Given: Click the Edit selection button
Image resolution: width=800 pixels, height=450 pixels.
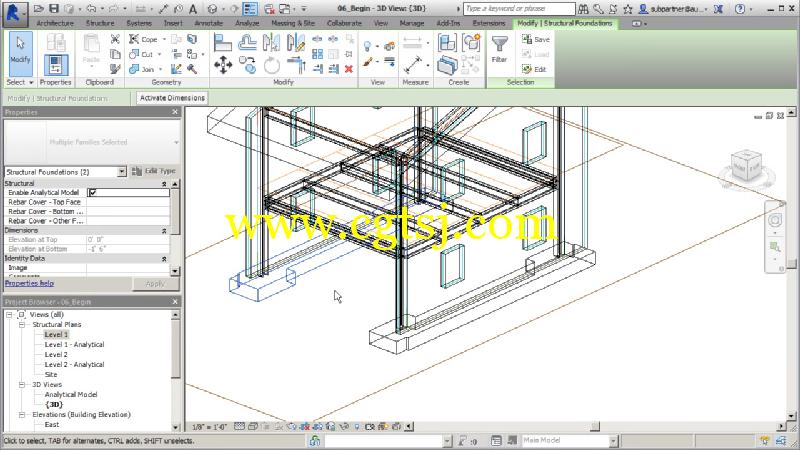Looking at the screenshot, I should click(x=534, y=69).
